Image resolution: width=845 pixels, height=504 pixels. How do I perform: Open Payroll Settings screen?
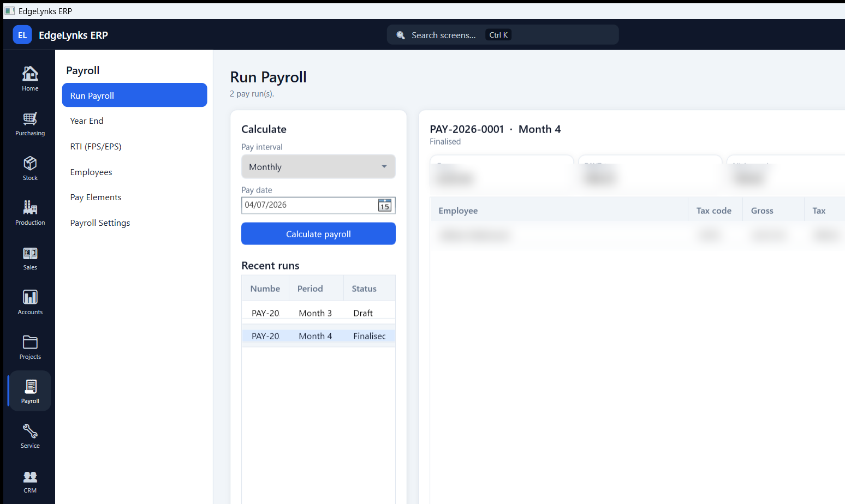click(x=134, y=223)
